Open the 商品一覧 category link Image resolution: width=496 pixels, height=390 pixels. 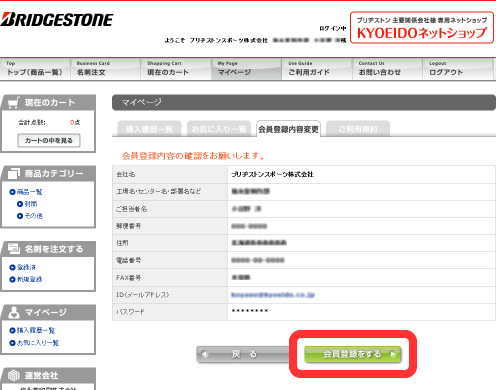[x=29, y=192]
